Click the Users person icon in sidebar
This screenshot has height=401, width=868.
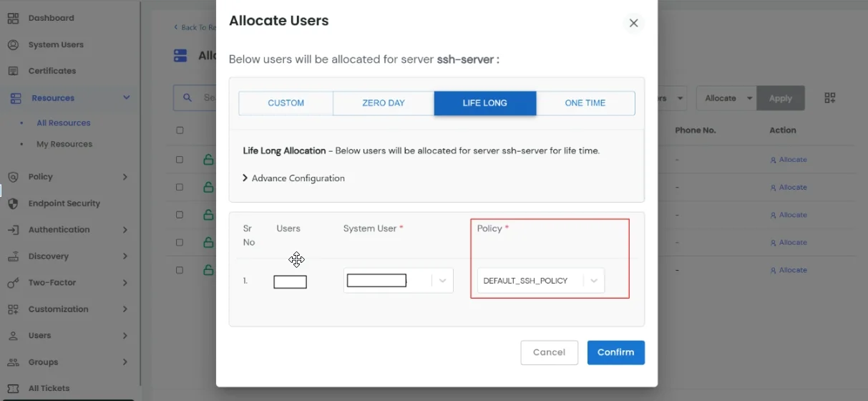tap(13, 336)
